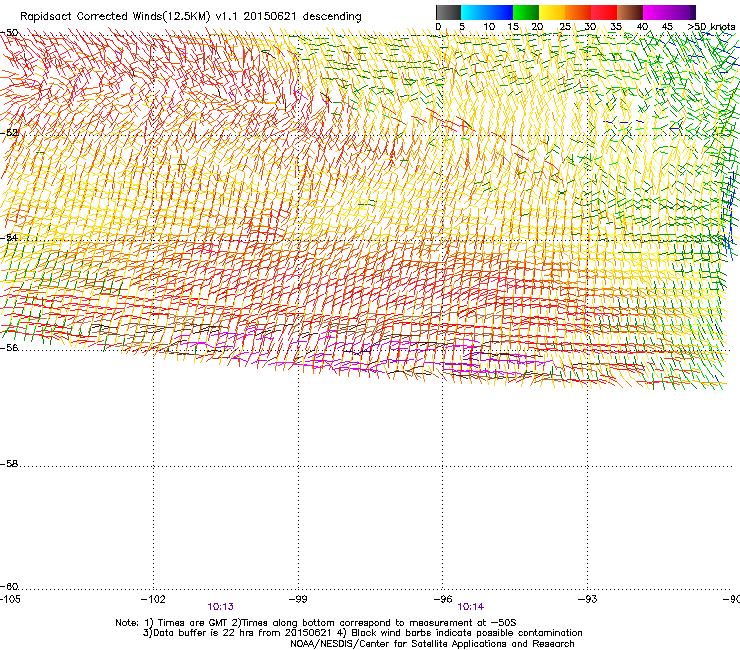Click the red 30-35 knots legend swatch
Screen dimensions: 740x650
coord(604,12)
